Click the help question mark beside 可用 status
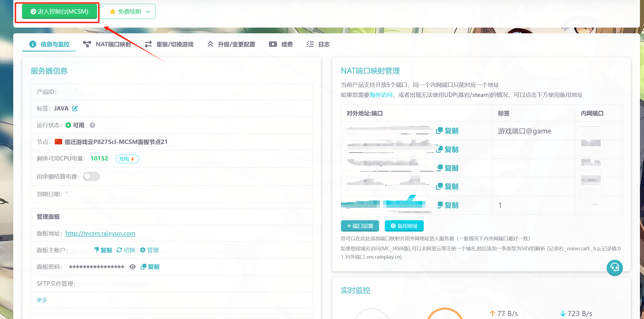644x319 pixels. tap(92, 125)
